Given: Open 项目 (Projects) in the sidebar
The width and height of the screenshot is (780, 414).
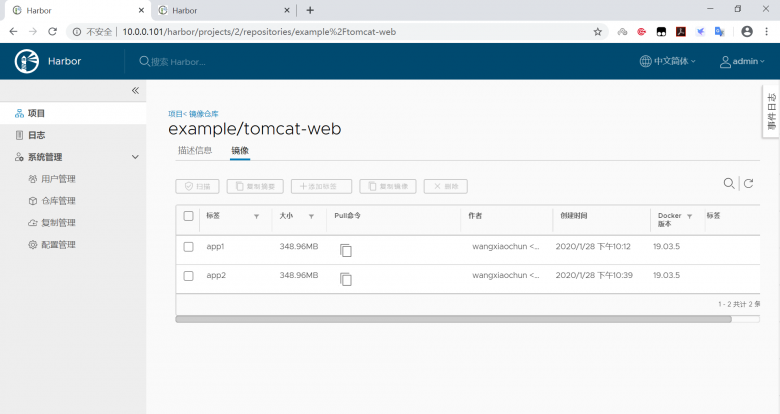Looking at the screenshot, I should 73,113.
